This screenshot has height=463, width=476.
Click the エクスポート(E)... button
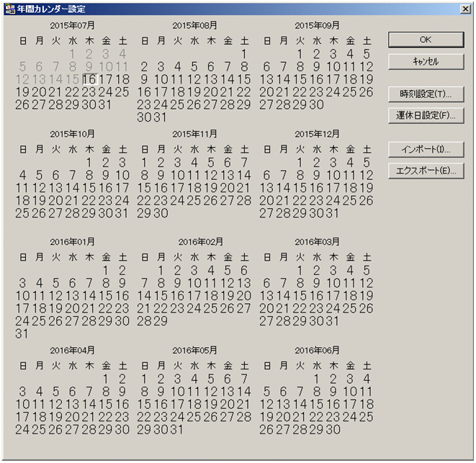tap(426, 171)
